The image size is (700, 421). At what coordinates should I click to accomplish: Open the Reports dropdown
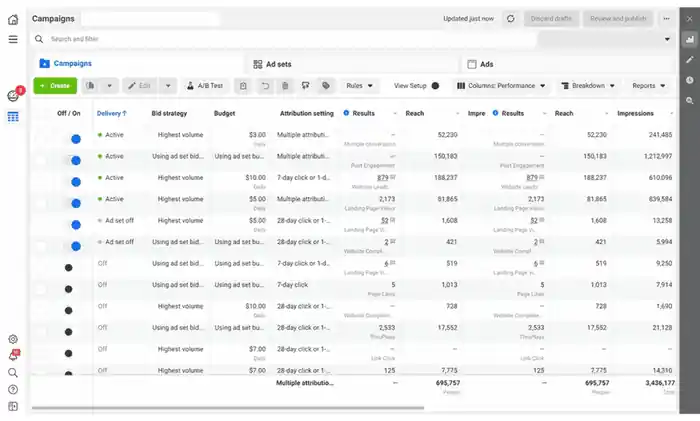(x=649, y=86)
